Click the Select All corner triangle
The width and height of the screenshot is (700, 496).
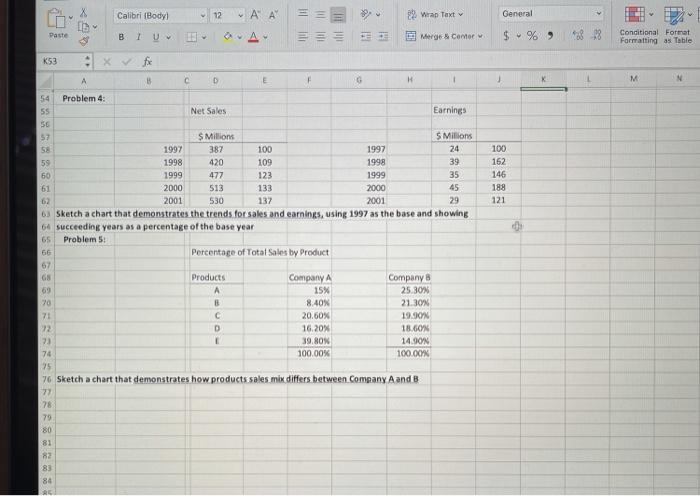(x=46, y=81)
